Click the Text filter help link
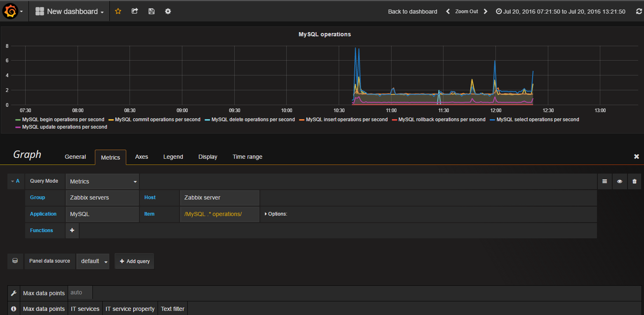Viewport: 644px width, 315px height. pos(172,309)
